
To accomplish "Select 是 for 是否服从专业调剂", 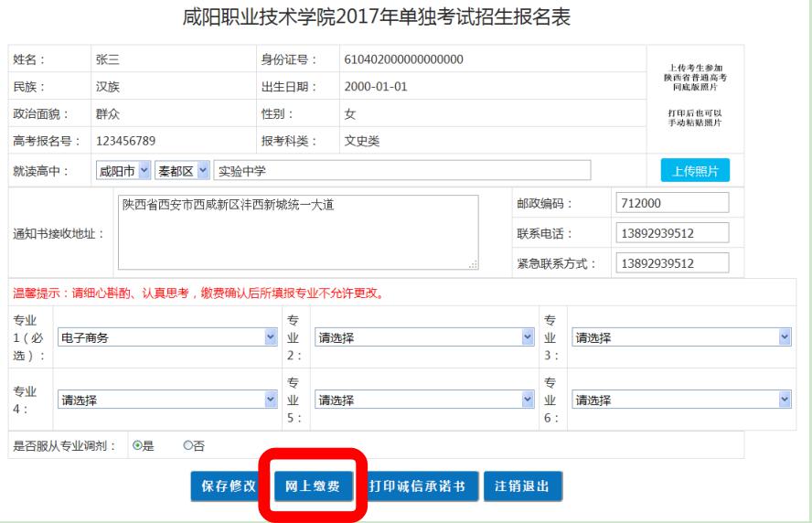I will tap(137, 445).
